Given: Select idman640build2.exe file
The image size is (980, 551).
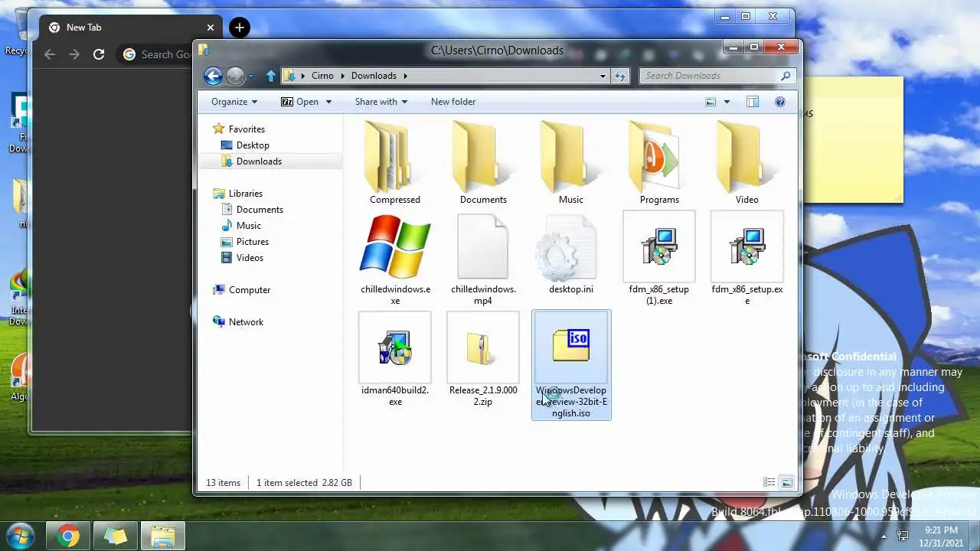Looking at the screenshot, I should click(395, 360).
